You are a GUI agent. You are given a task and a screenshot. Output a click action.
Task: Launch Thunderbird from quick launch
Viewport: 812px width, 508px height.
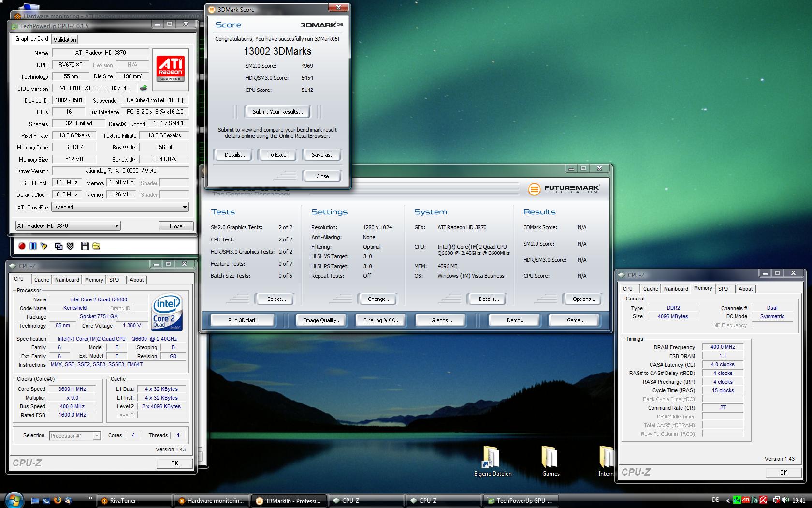pos(69,501)
